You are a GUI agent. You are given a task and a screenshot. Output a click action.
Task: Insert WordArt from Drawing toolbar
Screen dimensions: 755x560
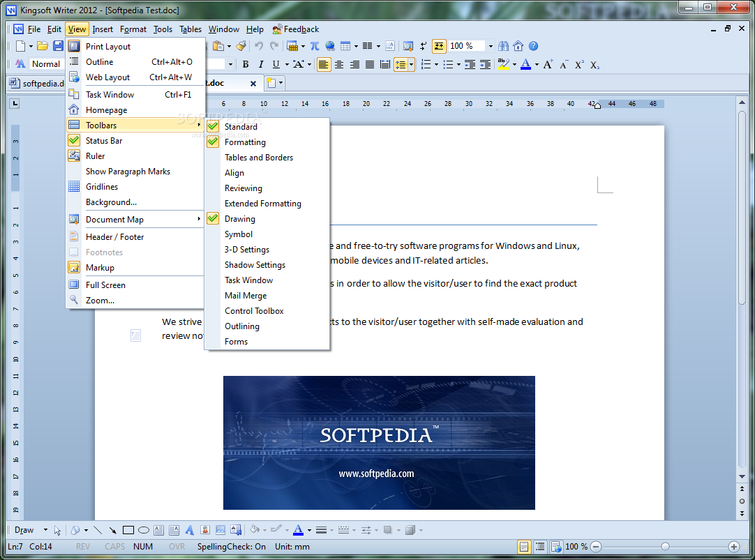[190, 530]
